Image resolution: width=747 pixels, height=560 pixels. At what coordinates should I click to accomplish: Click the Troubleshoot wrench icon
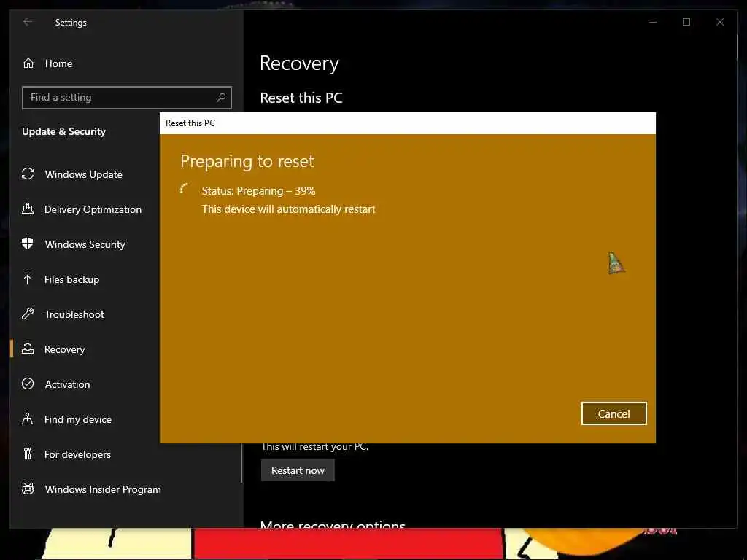click(x=28, y=314)
